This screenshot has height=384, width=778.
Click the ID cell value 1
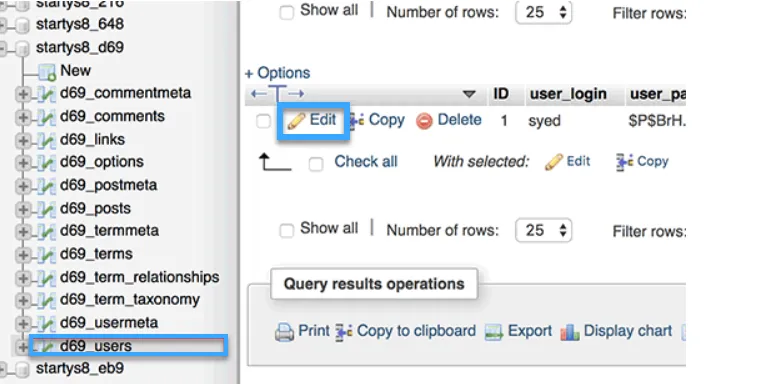coord(504,121)
